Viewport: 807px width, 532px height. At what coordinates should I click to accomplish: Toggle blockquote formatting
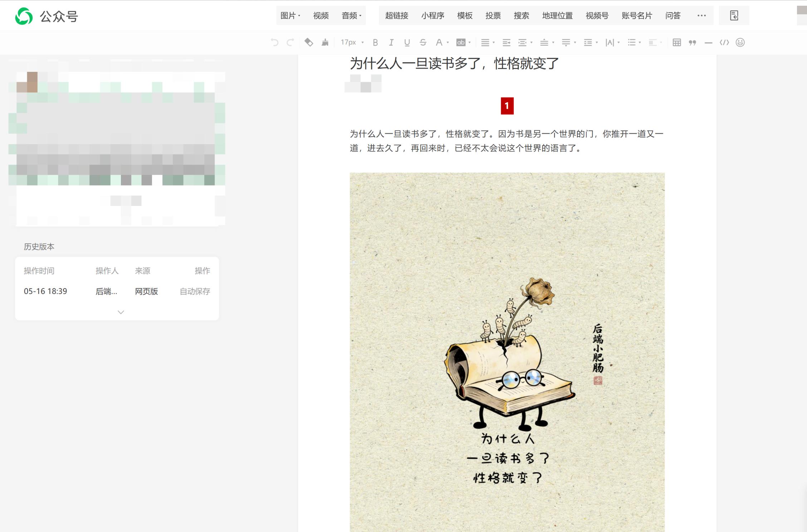pyautogui.click(x=693, y=43)
